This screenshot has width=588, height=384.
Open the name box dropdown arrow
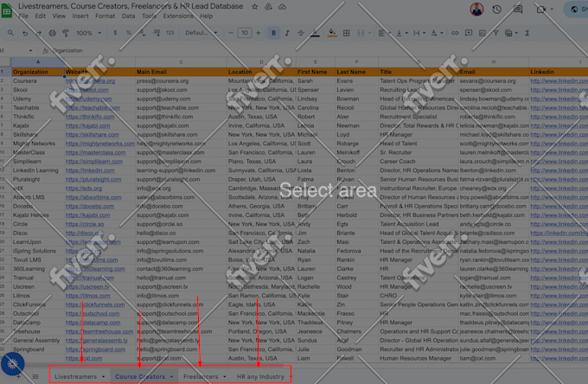30,51
